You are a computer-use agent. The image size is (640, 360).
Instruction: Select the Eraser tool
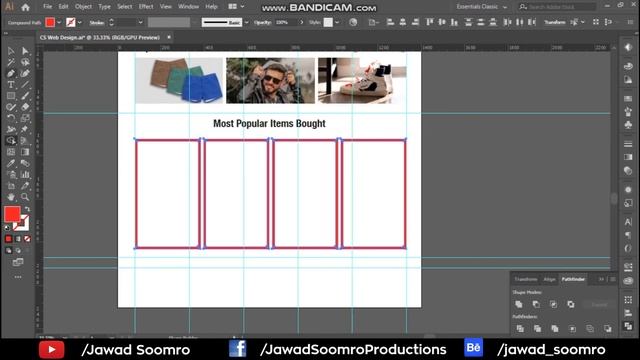coord(25,107)
